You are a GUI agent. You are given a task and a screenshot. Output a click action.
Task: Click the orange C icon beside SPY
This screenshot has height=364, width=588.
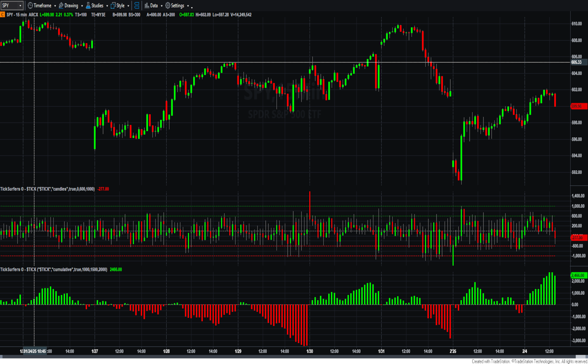pos(2,15)
